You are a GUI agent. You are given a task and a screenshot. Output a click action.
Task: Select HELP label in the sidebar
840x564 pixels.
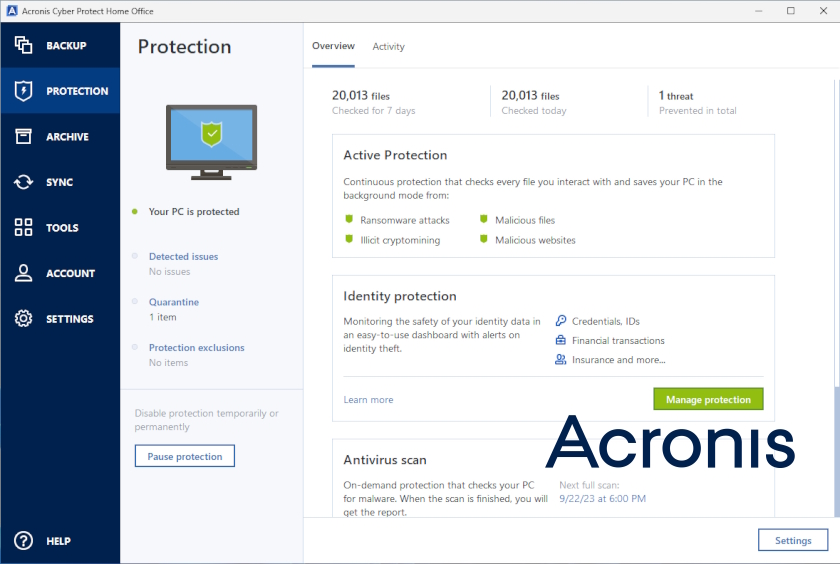point(58,541)
